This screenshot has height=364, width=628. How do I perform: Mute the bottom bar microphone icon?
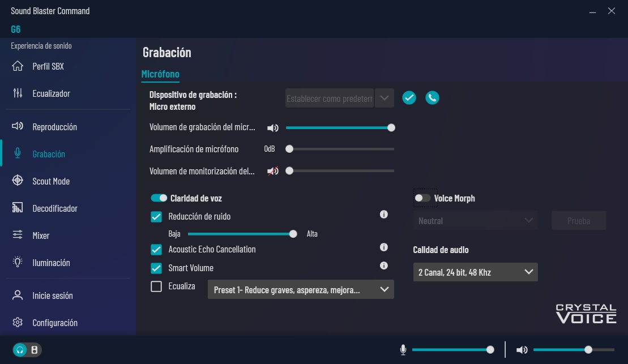tap(403, 350)
